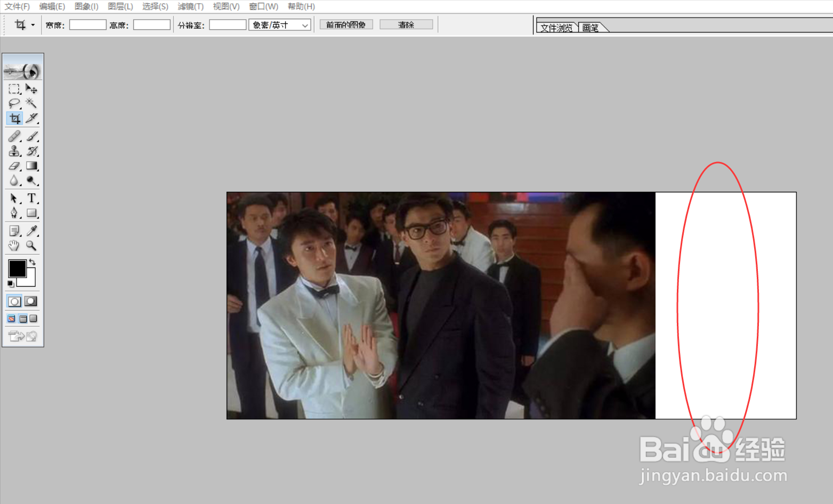Jump to ImageReady icon
The height and width of the screenshot is (504, 833).
pyautogui.click(x=23, y=336)
